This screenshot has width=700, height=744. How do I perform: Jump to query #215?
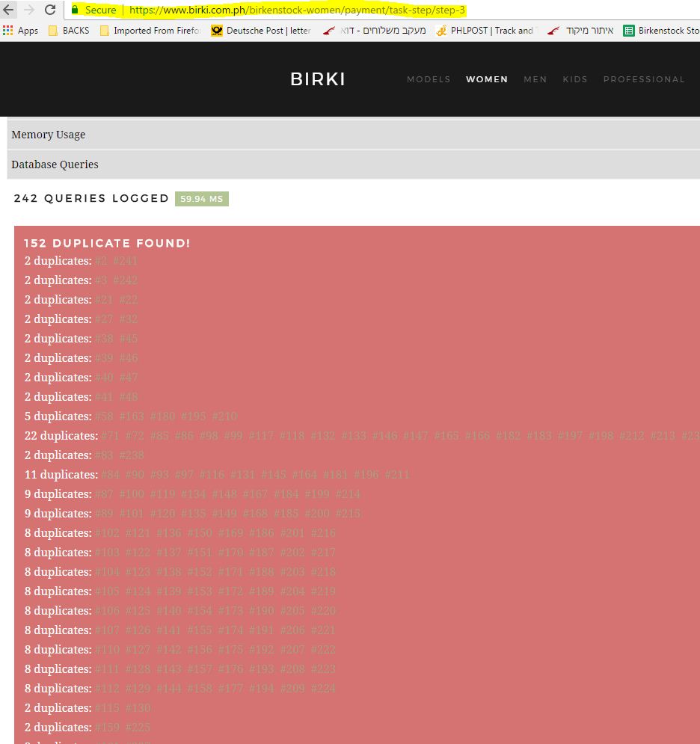coord(348,514)
